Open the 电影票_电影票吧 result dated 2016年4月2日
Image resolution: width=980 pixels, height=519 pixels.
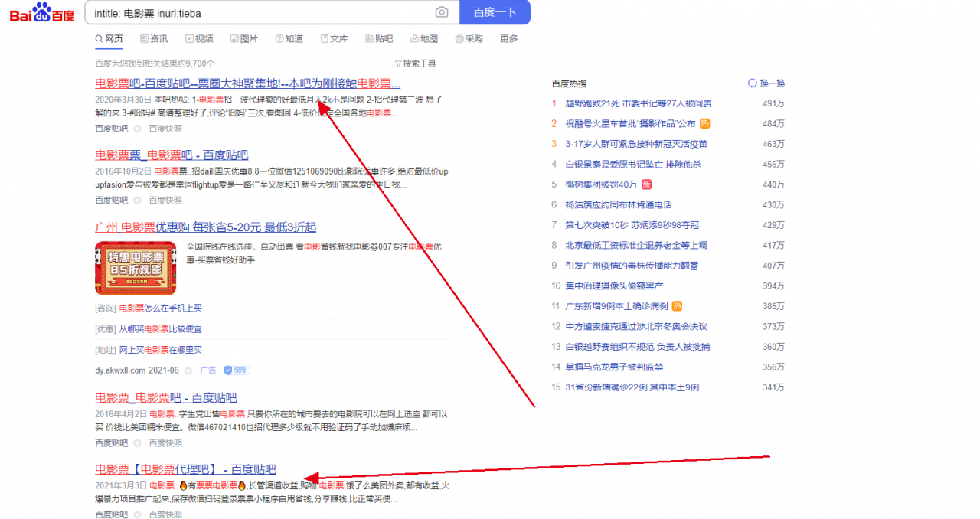[166, 398]
